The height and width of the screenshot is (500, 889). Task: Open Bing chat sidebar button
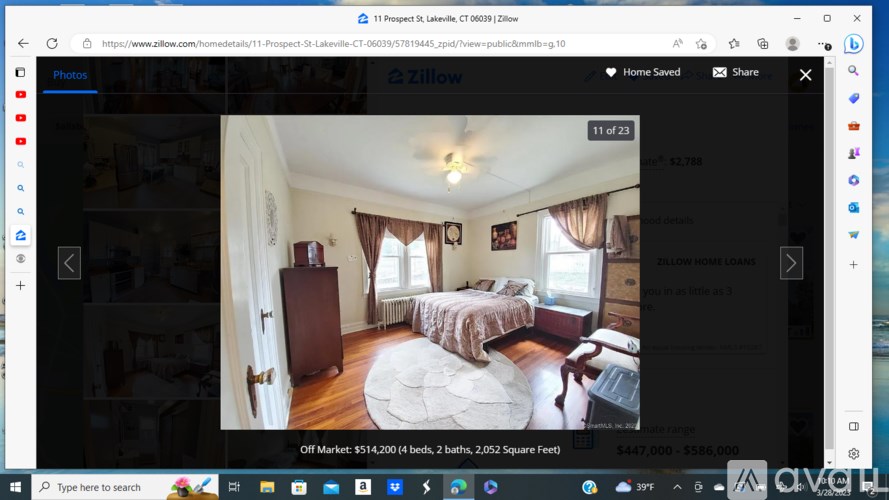[x=853, y=44]
